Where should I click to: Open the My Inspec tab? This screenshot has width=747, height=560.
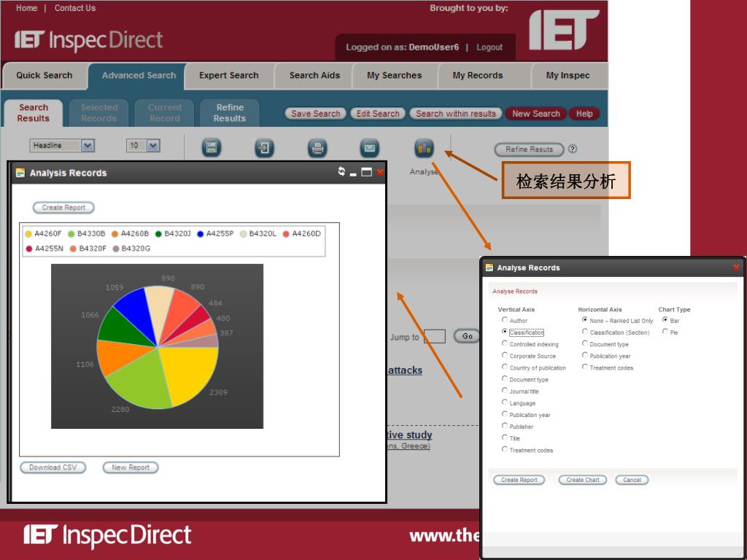(568, 75)
